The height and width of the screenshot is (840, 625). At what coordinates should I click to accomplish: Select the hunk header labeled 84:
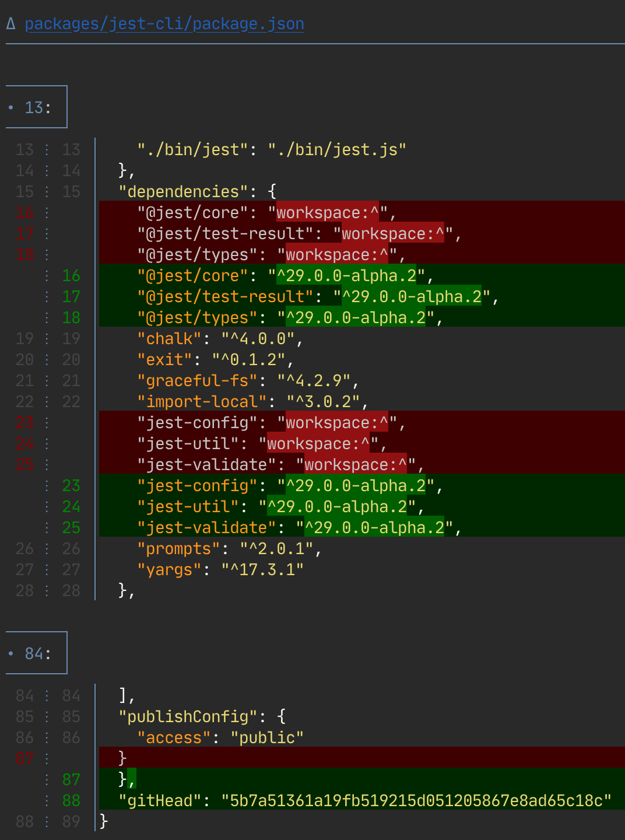coord(37,653)
